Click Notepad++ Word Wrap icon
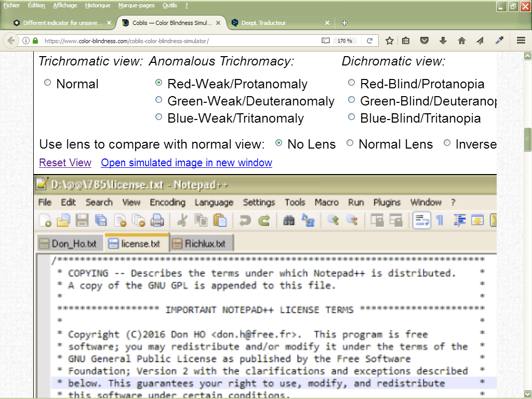 422,220
